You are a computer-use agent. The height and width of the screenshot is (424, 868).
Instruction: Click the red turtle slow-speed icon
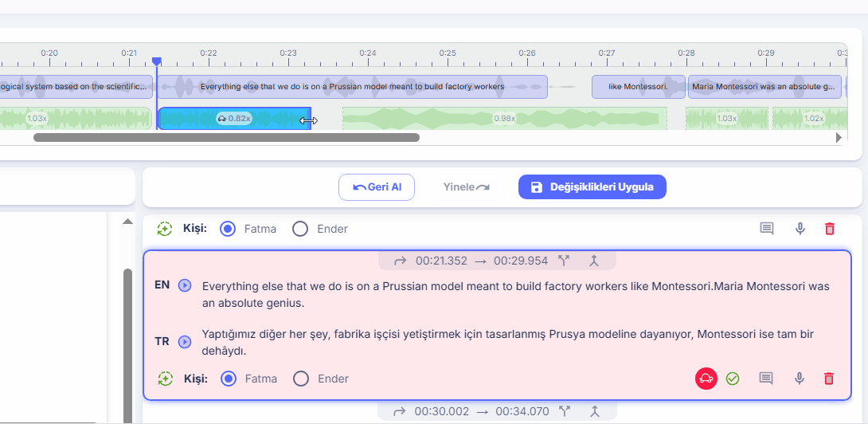[x=706, y=379]
